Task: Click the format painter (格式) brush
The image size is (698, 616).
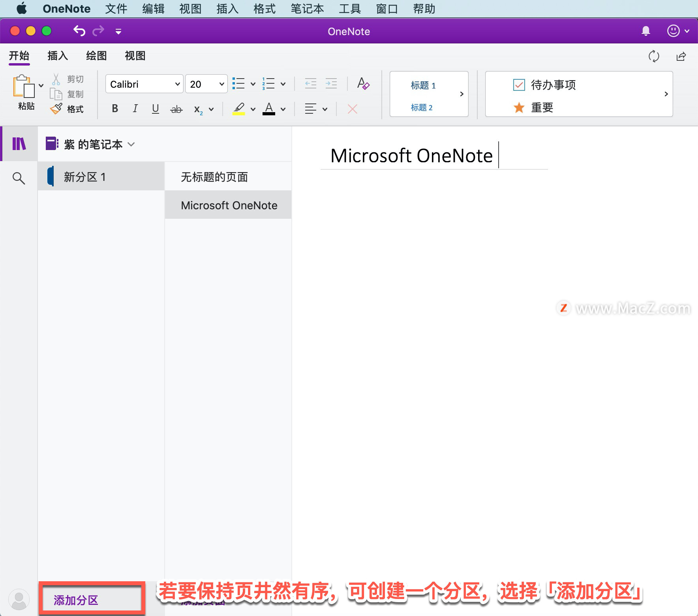Action: [67, 109]
